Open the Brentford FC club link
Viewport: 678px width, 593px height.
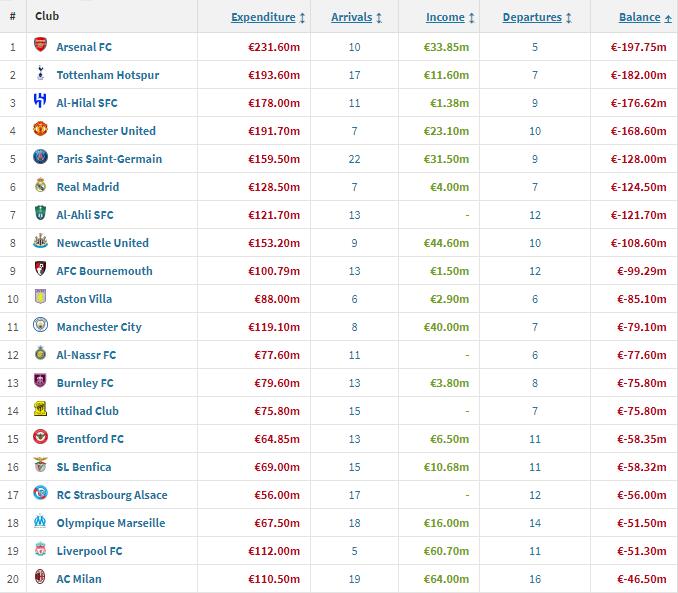click(90, 439)
